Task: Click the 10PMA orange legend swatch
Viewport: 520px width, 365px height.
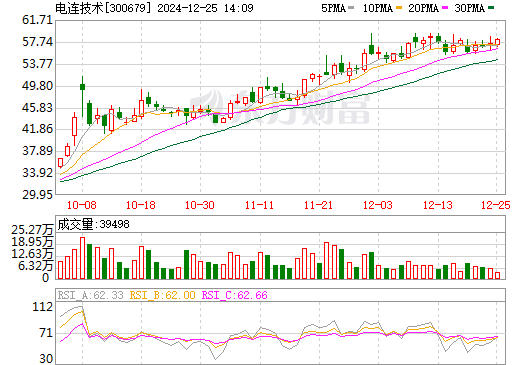Action: click(x=399, y=8)
